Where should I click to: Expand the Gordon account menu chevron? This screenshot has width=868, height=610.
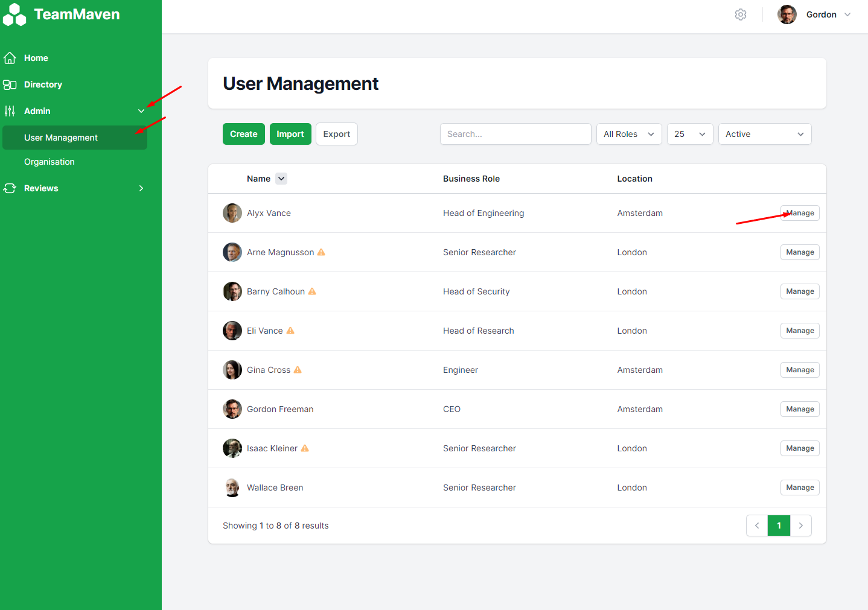coord(847,14)
